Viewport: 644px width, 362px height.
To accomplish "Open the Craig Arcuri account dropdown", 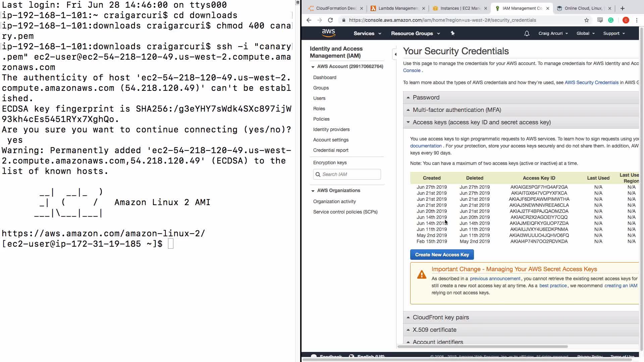I will point(553,34).
